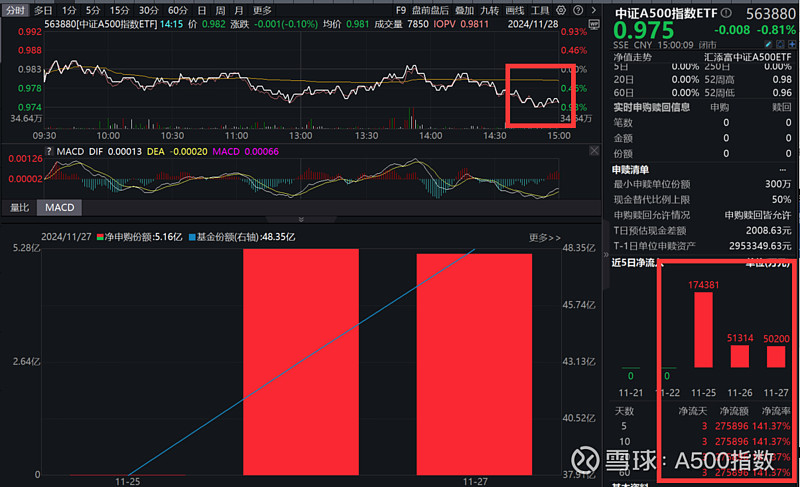
Task: Click 更多>> link above share chart
Action: pos(545,238)
